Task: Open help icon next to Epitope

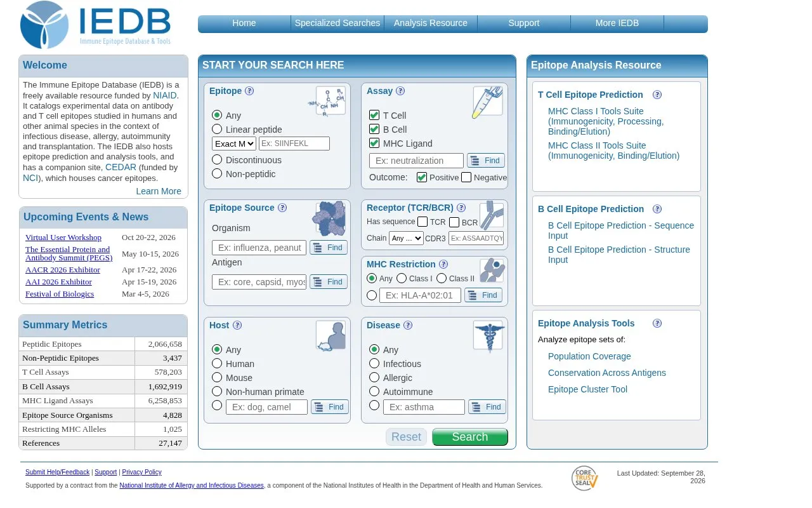Action: click(x=249, y=91)
